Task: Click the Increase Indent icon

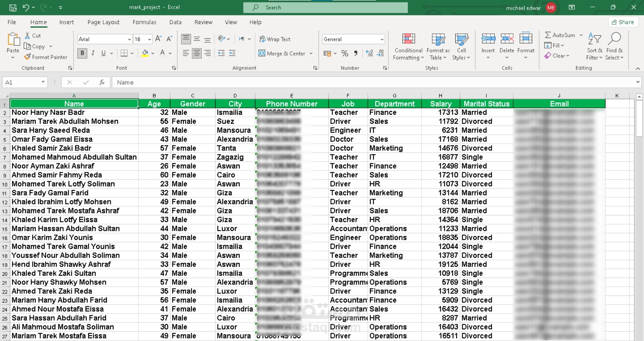Action: click(x=232, y=53)
